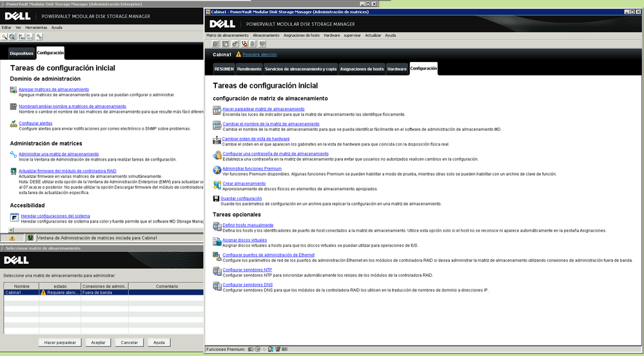
Task: Click left arrow of Enterprise horizontal scrollbar
Action: click(11, 230)
